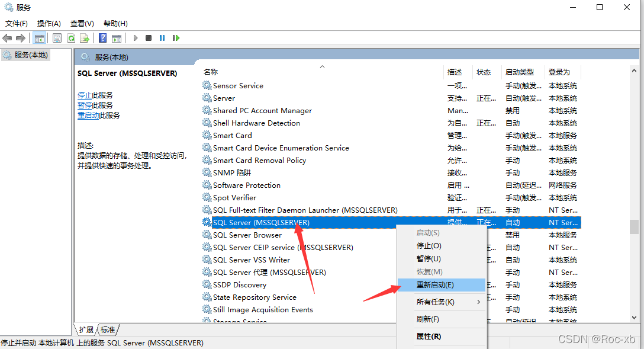Image resolution: width=644 pixels, height=349 pixels.
Task: Click gear icon of Shell Hardware Detection
Action: (x=207, y=123)
